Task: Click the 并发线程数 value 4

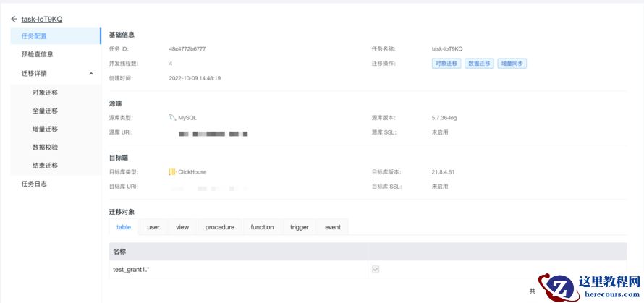Action: pos(171,64)
